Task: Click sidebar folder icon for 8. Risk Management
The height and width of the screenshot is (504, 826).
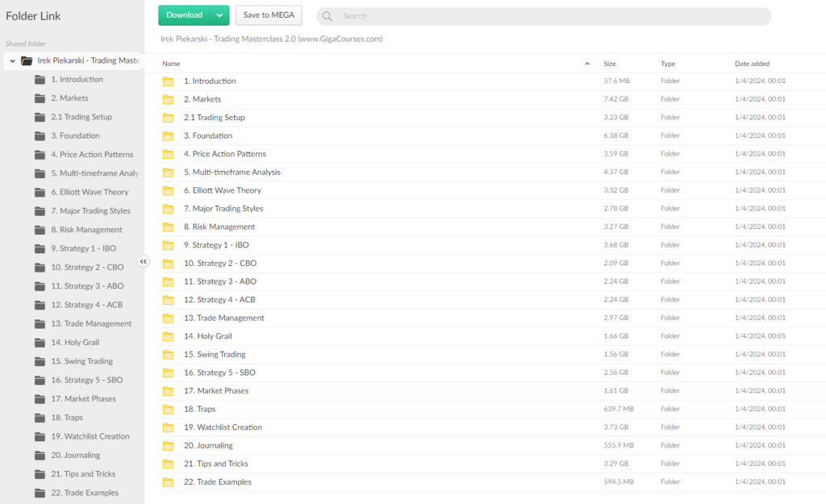Action: (x=40, y=230)
